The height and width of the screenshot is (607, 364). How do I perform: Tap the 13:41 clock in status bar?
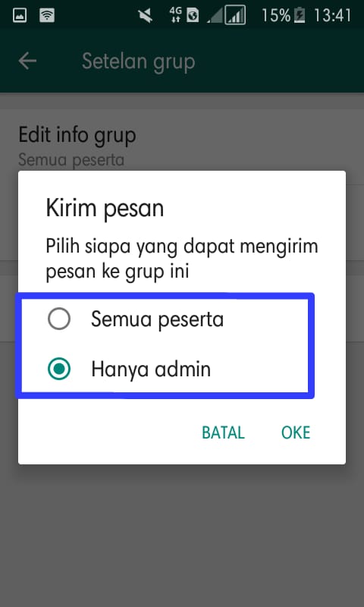pyautogui.click(x=332, y=15)
